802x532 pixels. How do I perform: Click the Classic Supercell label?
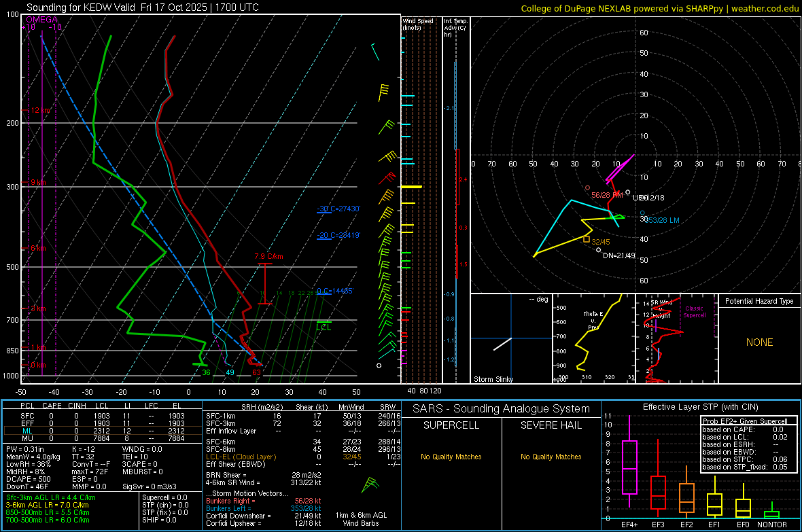694,312
